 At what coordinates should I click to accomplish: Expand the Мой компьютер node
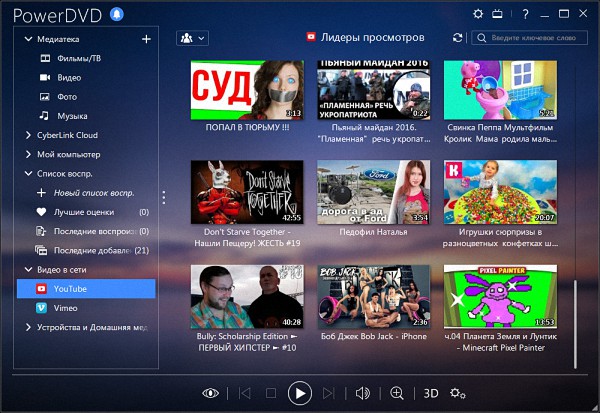(x=28, y=154)
